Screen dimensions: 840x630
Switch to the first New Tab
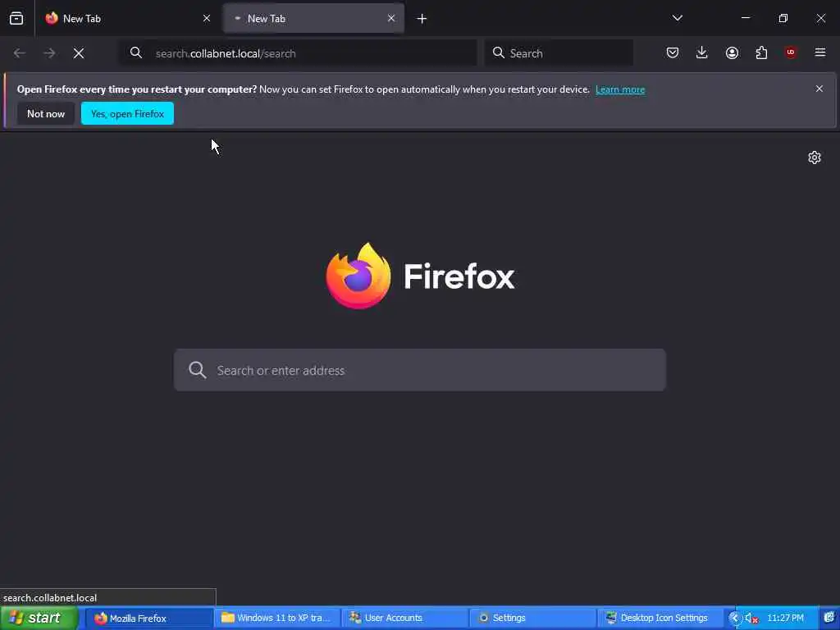pyautogui.click(x=126, y=18)
